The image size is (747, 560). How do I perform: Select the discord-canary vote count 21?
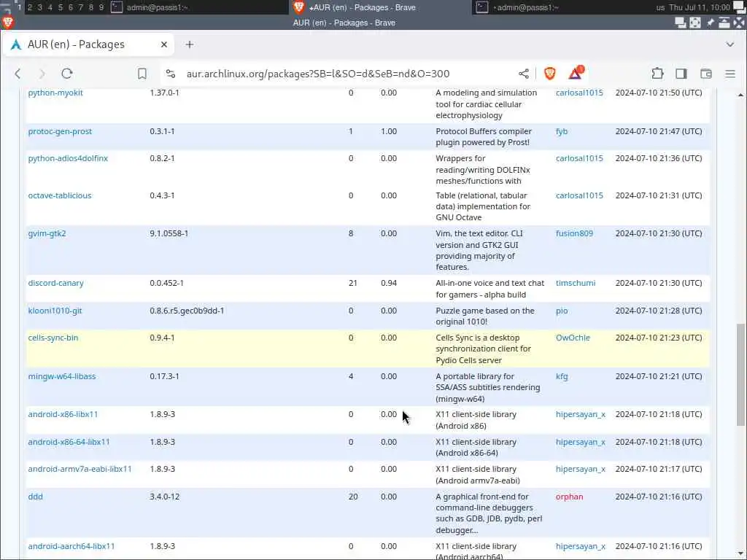[352, 284]
